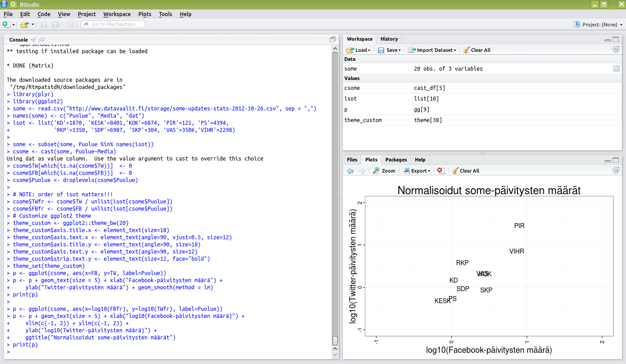The height and width of the screenshot is (364, 626).
Task: Click the Open File folder icon
Action: (24, 24)
